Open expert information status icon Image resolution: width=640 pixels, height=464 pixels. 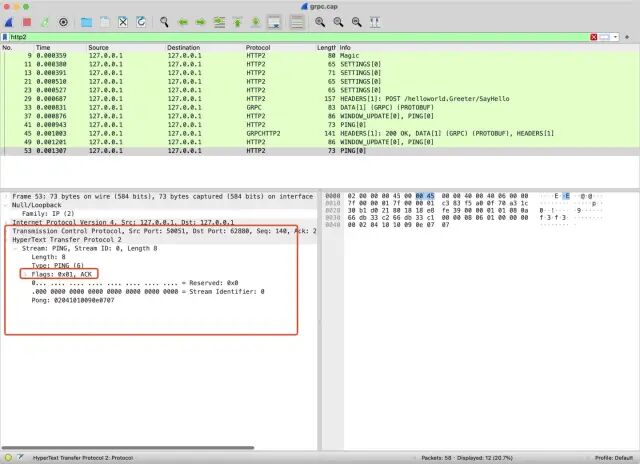[8, 458]
